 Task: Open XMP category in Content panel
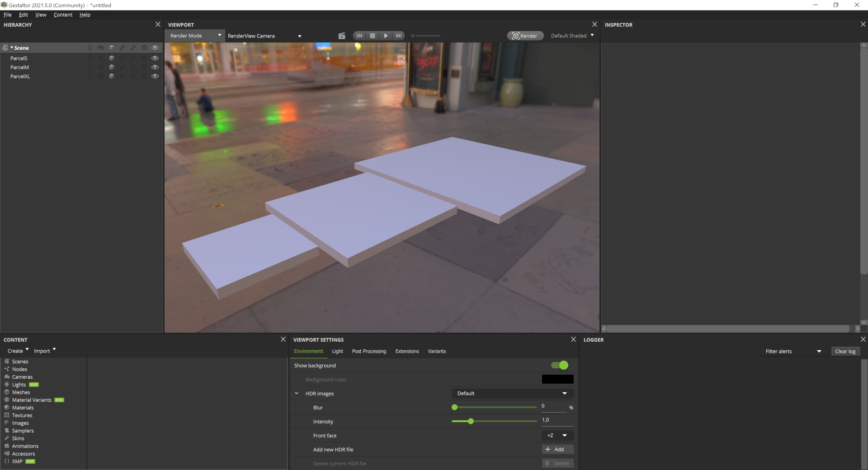[x=17, y=461]
